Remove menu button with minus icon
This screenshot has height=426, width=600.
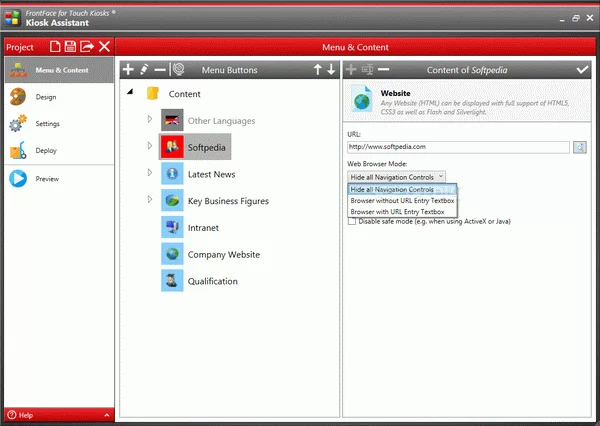pos(160,70)
